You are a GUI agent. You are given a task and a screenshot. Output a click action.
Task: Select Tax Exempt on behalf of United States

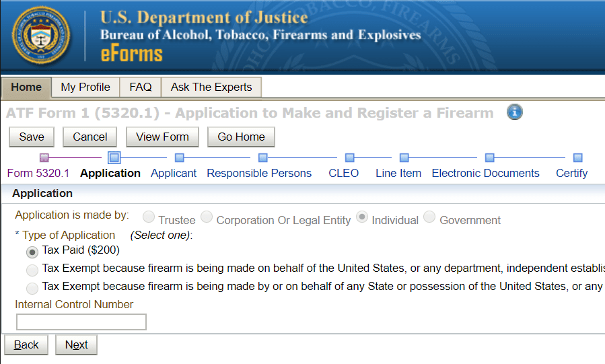32,270
